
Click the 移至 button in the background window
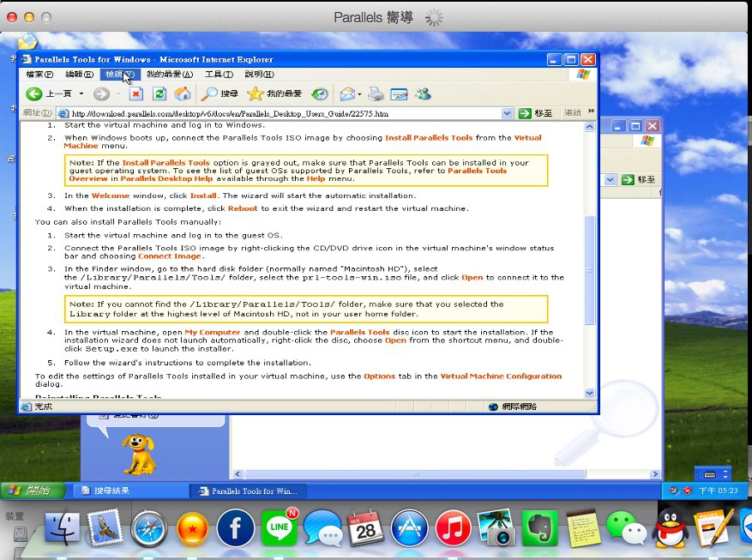(638, 180)
